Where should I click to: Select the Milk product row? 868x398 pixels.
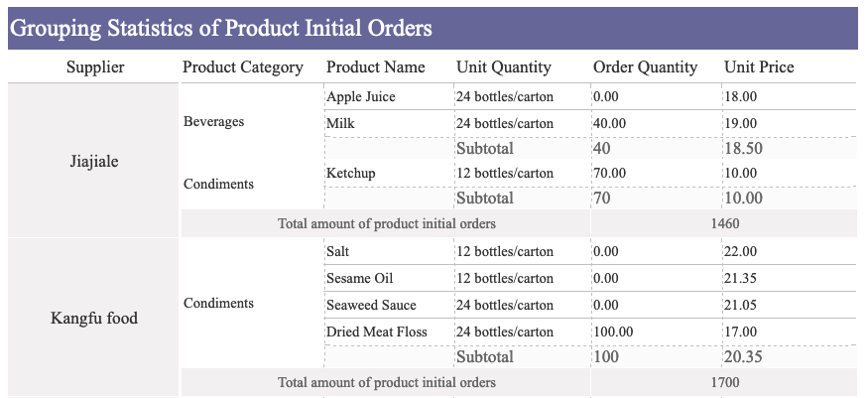pyautogui.click(x=590, y=123)
